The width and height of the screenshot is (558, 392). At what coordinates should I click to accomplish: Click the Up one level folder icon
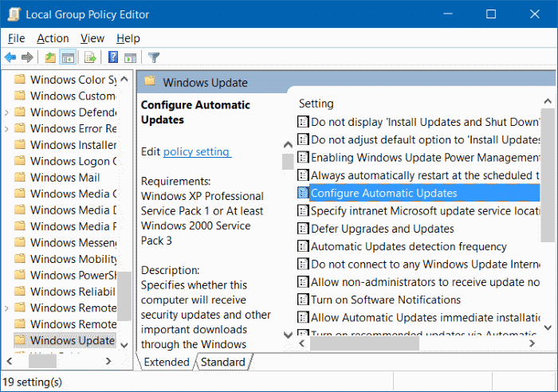[49, 57]
